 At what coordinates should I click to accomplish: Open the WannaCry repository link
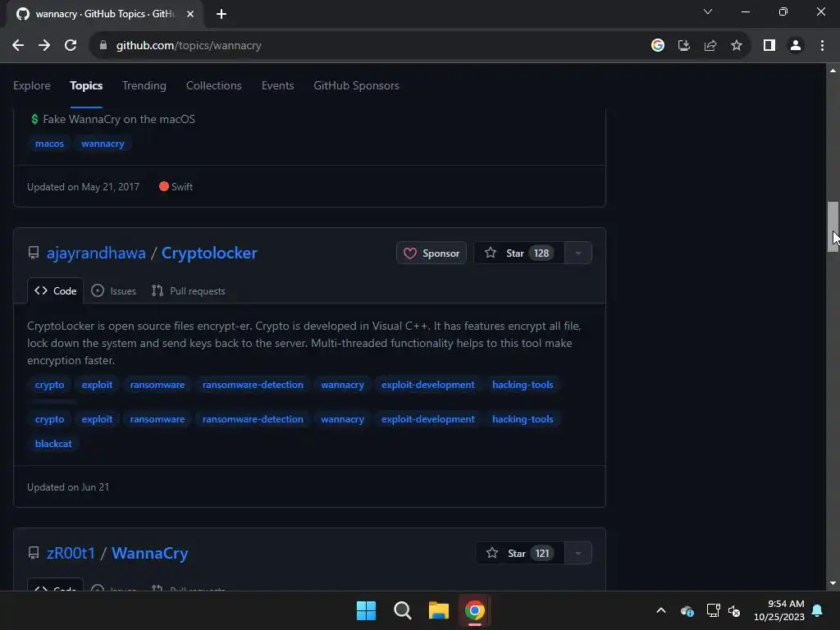tap(150, 553)
